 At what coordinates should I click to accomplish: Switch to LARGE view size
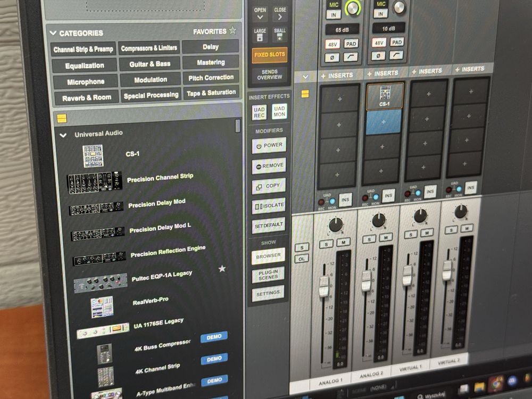[x=260, y=35]
